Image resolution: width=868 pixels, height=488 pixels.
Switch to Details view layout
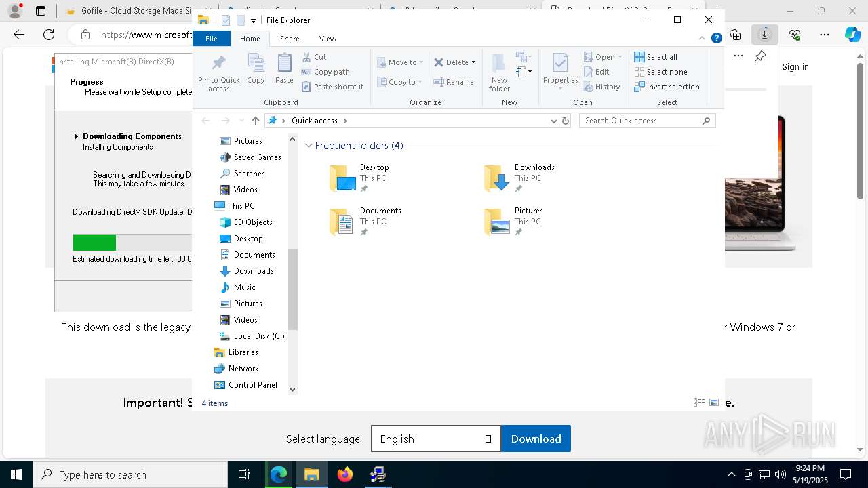tap(699, 403)
